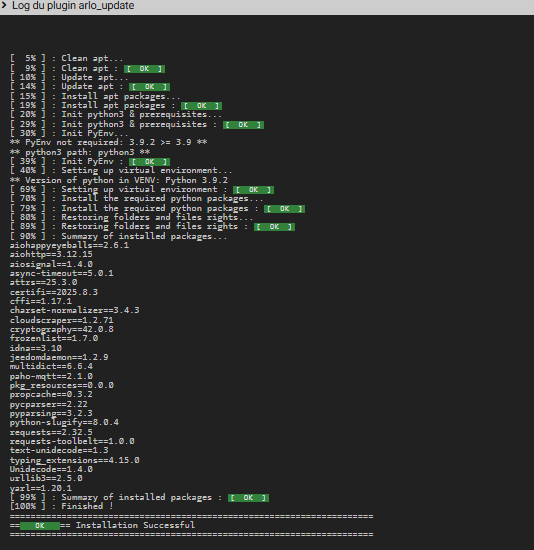Screen dimensions: 534x550
Task: Click the OK badge on Init PyEnv line
Action: coord(149,162)
